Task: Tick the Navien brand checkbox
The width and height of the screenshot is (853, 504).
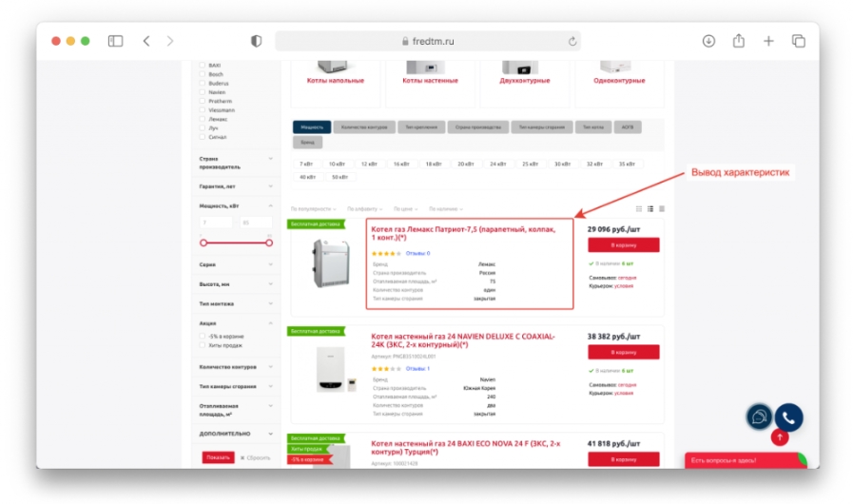Action: pos(203,92)
